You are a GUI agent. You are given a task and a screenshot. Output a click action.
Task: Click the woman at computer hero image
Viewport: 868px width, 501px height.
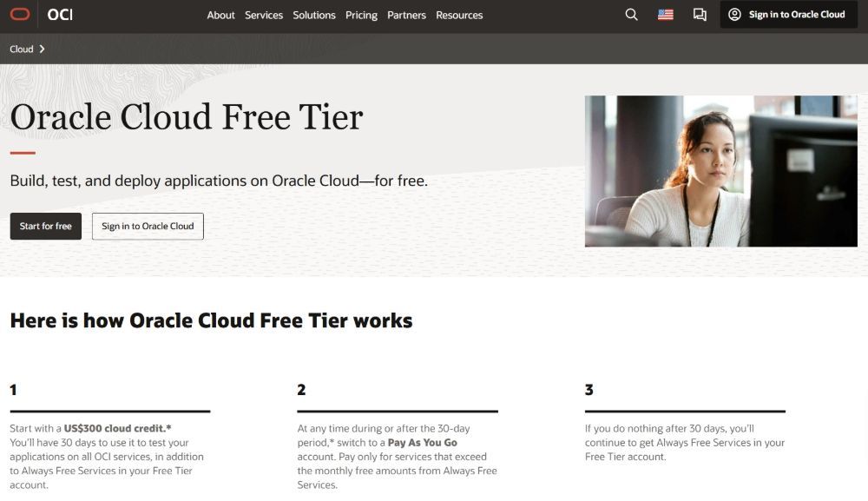pos(720,171)
